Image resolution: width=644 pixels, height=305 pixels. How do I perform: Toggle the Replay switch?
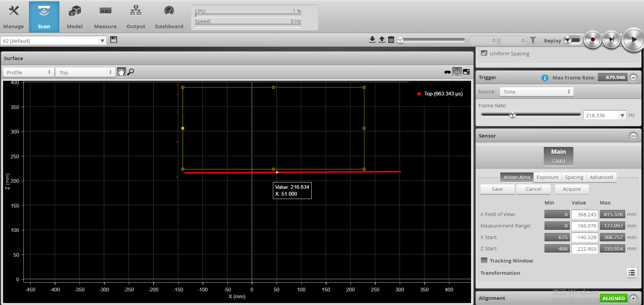pyautogui.click(x=573, y=40)
